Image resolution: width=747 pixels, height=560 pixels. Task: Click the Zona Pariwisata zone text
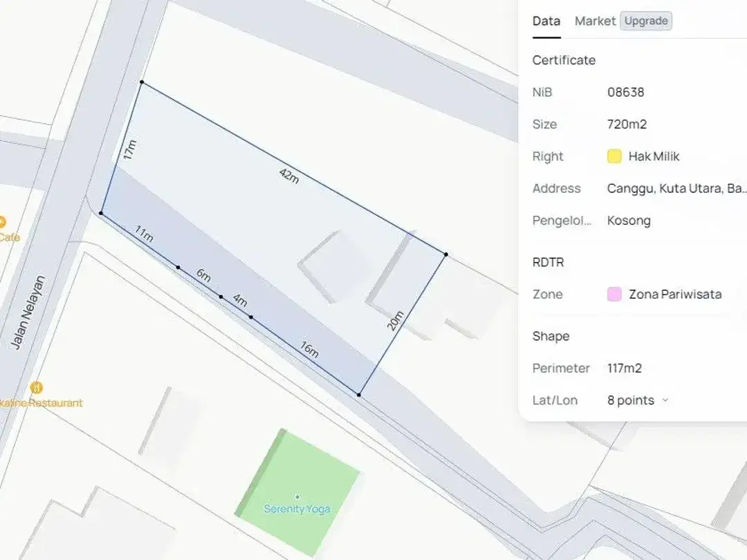[675, 295]
